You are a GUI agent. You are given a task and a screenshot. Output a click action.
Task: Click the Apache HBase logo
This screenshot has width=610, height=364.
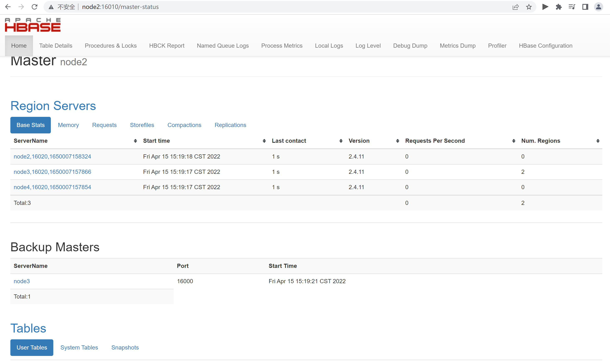click(x=33, y=25)
